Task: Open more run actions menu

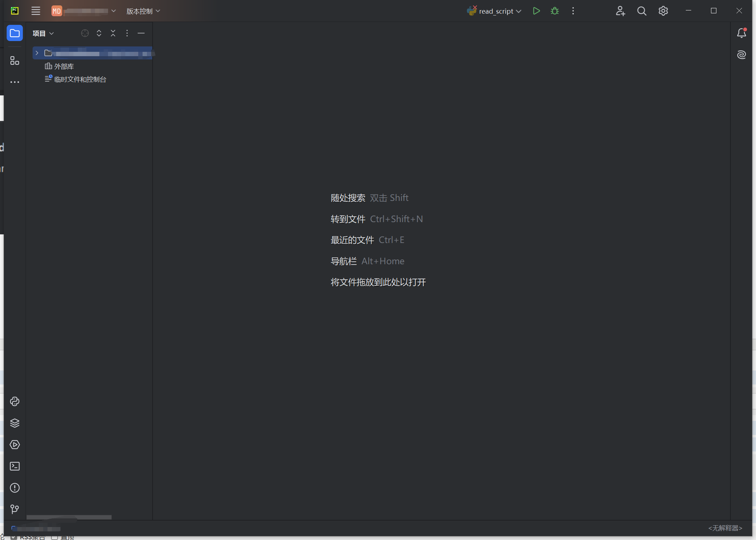Action: (x=573, y=11)
